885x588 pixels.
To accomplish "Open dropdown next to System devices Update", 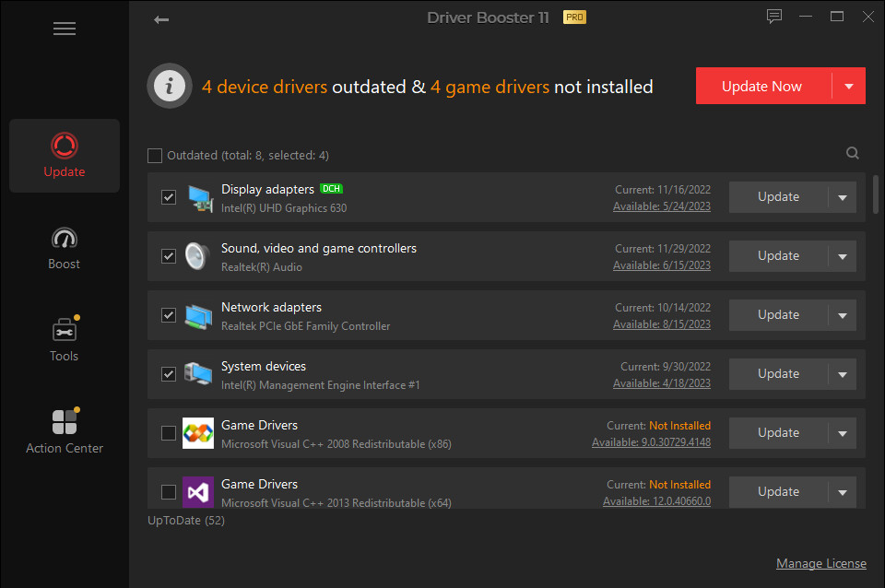I will coord(842,374).
